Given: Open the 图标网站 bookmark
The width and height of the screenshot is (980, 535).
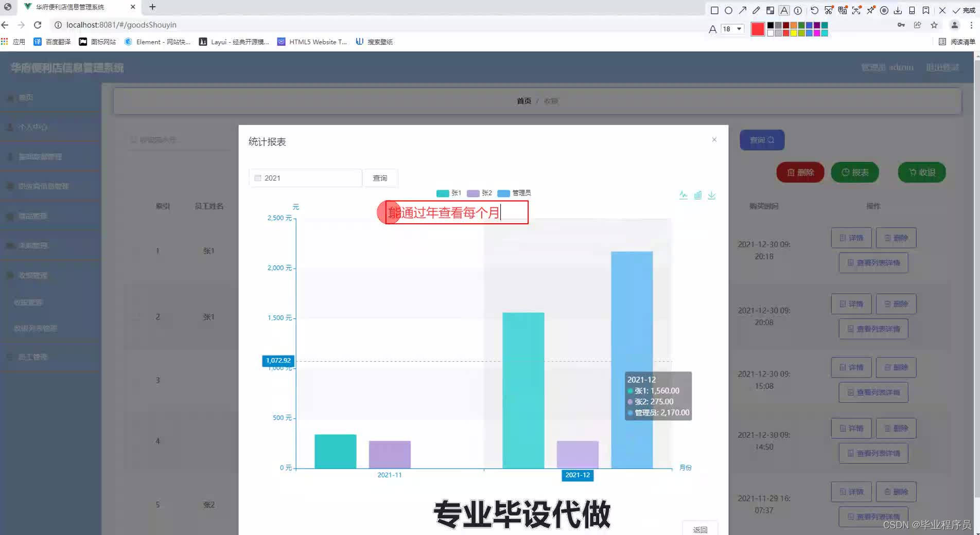Looking at the screenshot, I should pyautogui.click(x=97, y=42).
